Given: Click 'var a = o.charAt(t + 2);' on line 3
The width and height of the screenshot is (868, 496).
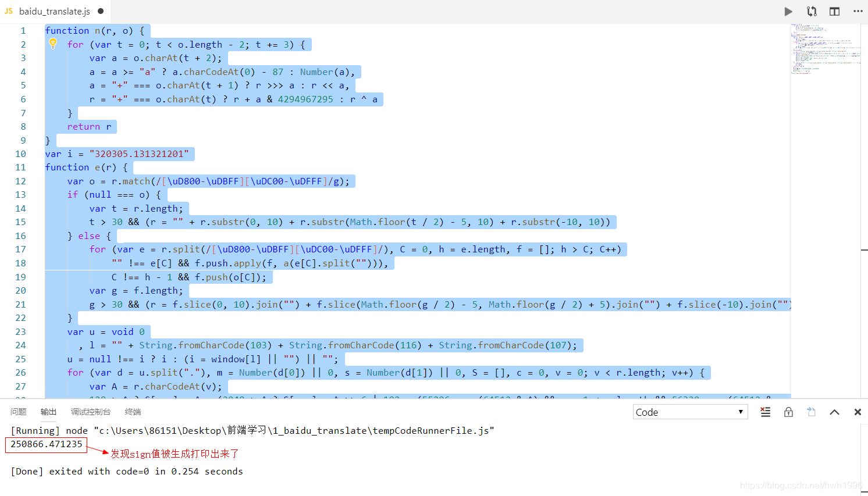Looking at the screenshot, I should (x=156, y=58).
